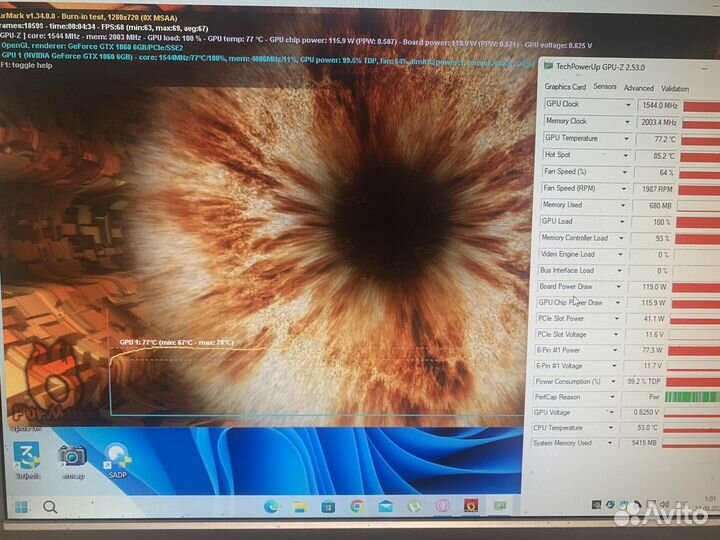Click the GPU-Z title bar icon
This screenshot has height=540, width=720.
pos(550,66)
